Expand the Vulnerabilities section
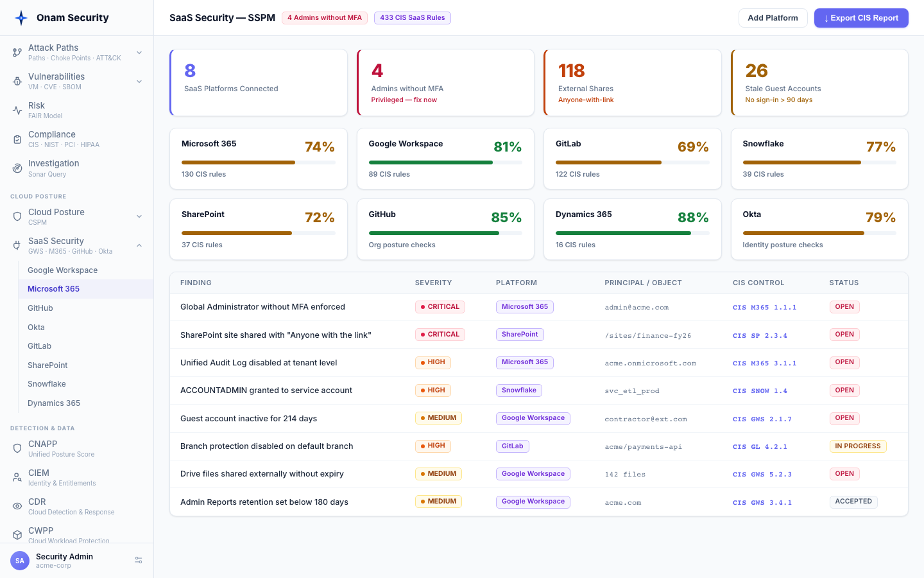Viewport: 924px width, 578px height. 139,82
